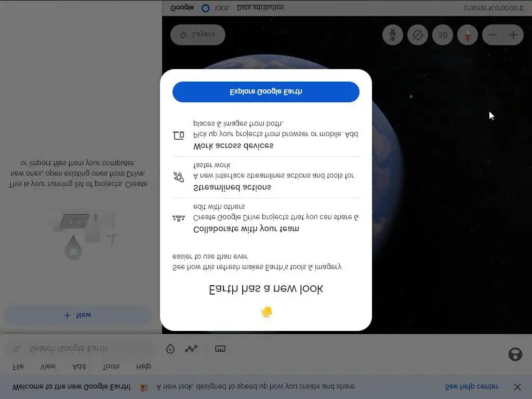Open the account avatar icon
The width and height of the screenshot is (532, 399).
coord(515,354)
